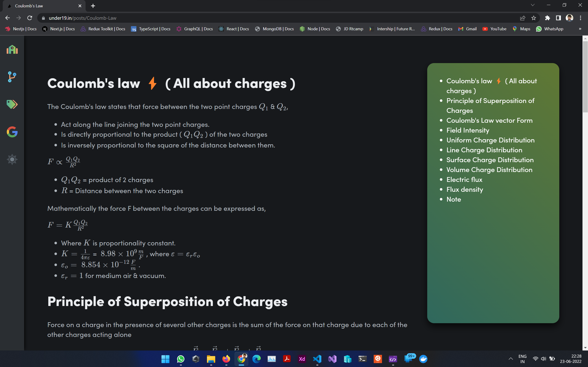Viewport: 588px width, 367px height.
Task: Jump to Field Intensity section link
Action: [x=468, y=130]
